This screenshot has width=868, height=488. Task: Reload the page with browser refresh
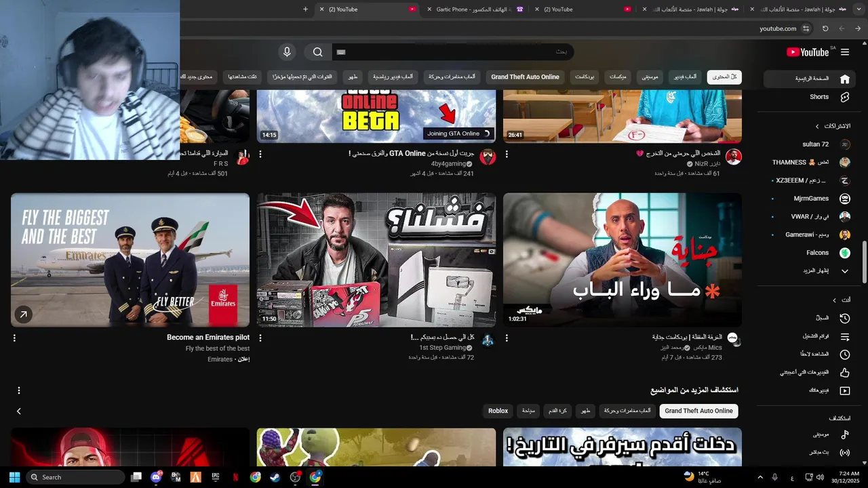coord(825,28)
